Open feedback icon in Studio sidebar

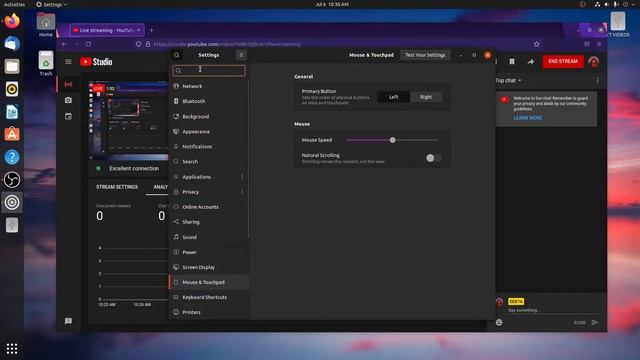point(68,321)
